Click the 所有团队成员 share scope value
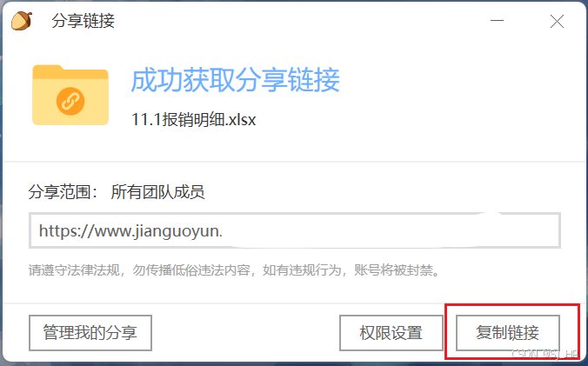 (x=158, y=192)
